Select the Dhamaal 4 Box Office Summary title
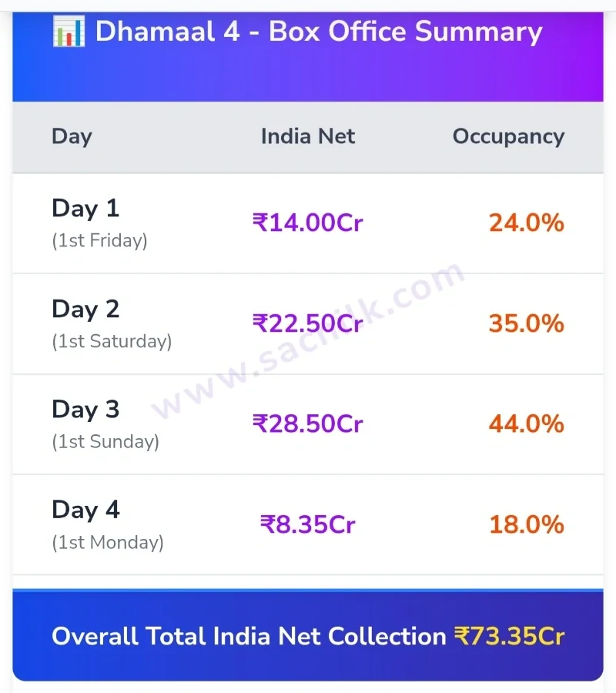Viewport: 616px width, 693px height. 319,32
